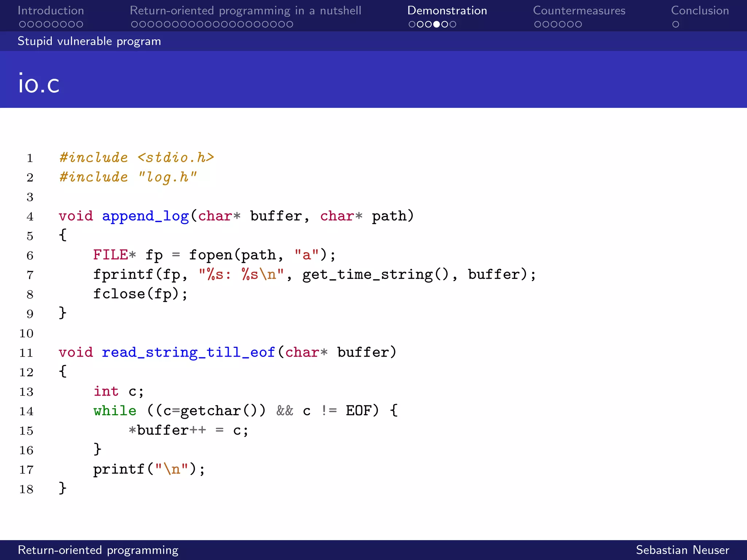Click last circle under Return-oriented programming section

coord(290,24)
